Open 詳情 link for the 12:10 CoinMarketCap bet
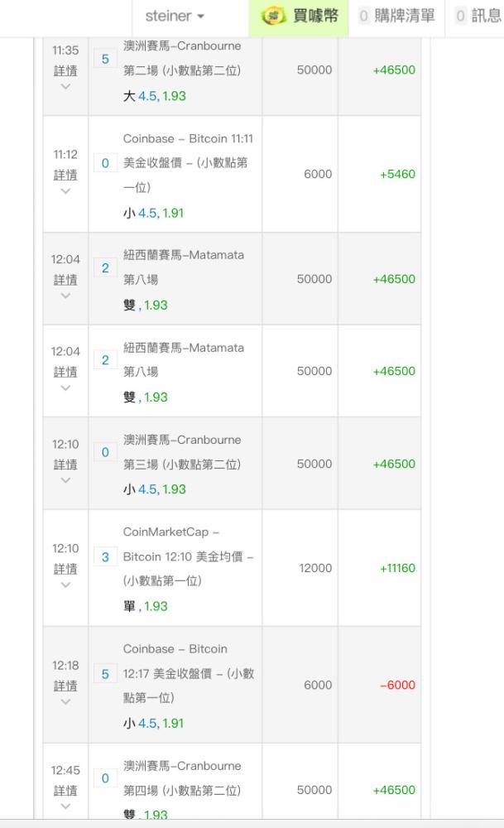Image resolution: width=504 pixels, height=828 pixels. click(65, 569)
